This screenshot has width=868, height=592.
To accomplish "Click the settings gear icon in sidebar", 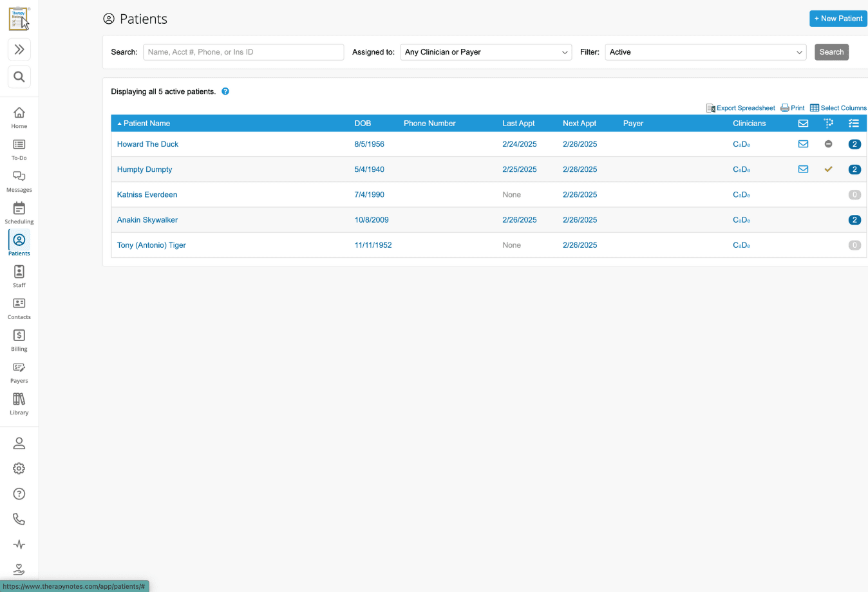I will (x=19, y=468).
